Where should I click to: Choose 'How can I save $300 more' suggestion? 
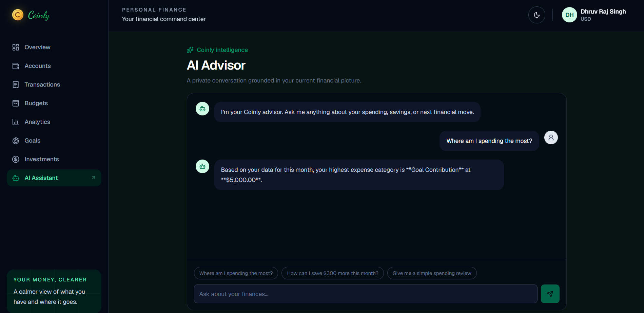click(333, 273)
